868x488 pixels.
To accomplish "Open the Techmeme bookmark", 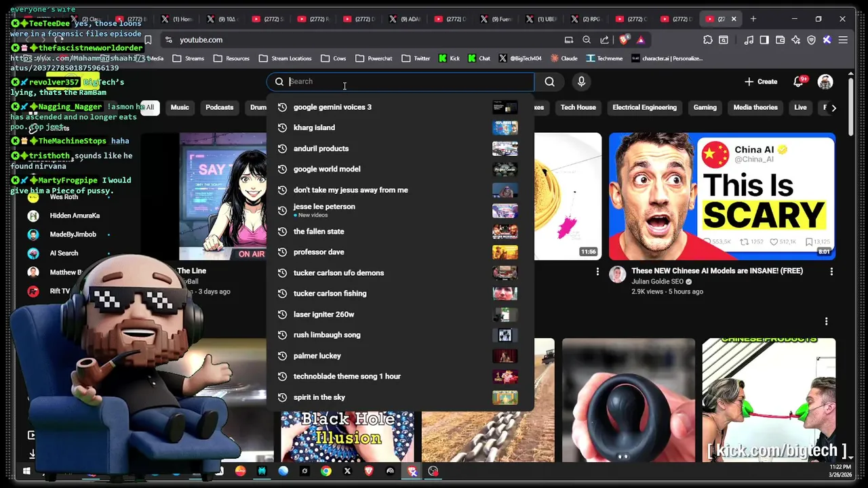I will tap(604, 58).
